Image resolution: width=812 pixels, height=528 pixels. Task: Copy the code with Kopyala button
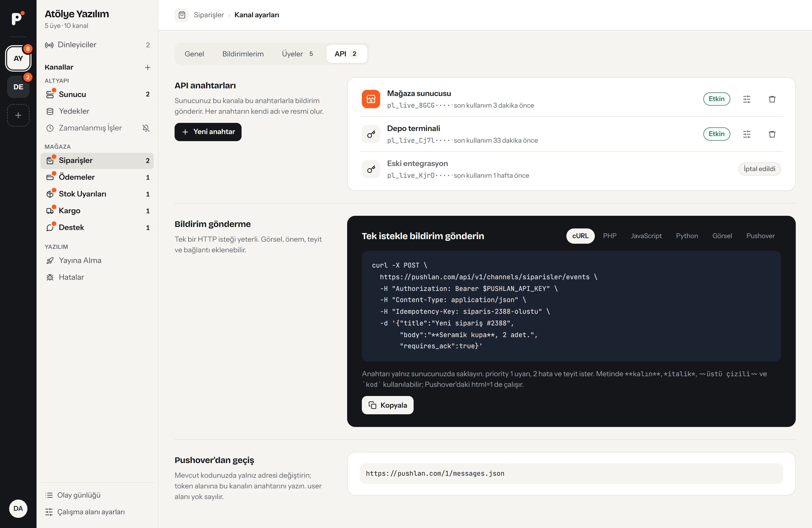[x=387, y=405]
